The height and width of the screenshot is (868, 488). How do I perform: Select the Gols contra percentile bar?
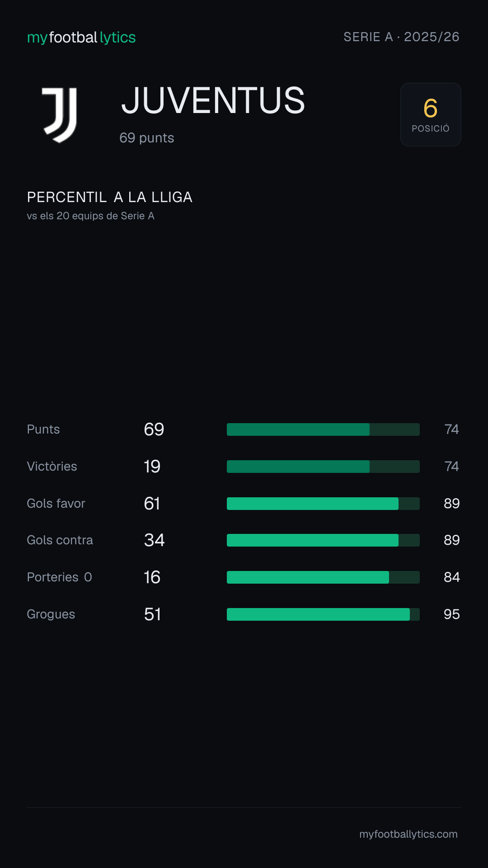pyautogui.click(x=323, y=540)
